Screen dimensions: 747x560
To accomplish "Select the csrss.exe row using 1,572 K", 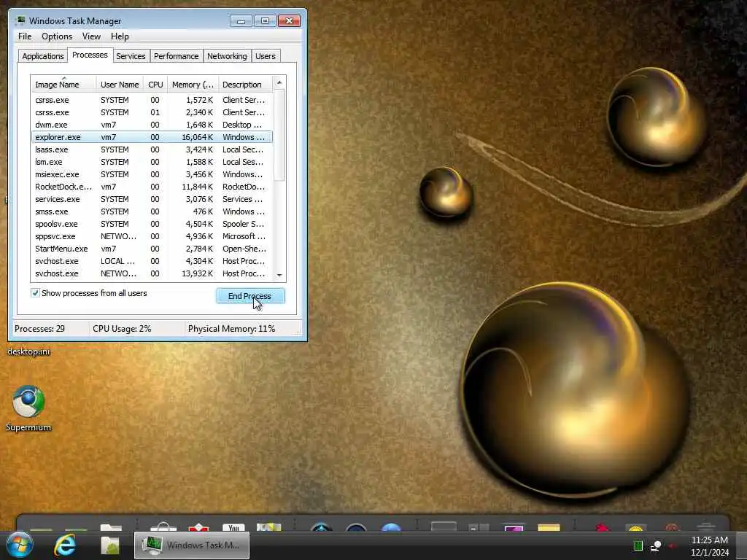I will (152, 100).
